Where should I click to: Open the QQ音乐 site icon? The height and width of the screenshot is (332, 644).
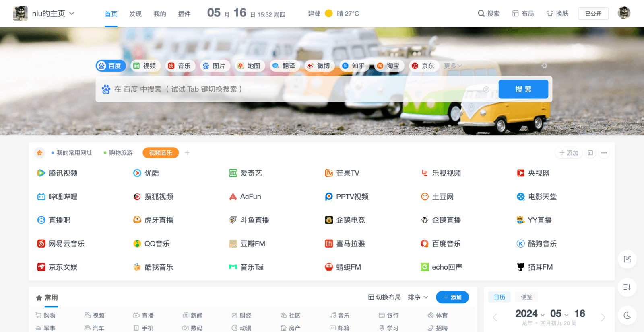pyautogui.click(x=137, y=244)
